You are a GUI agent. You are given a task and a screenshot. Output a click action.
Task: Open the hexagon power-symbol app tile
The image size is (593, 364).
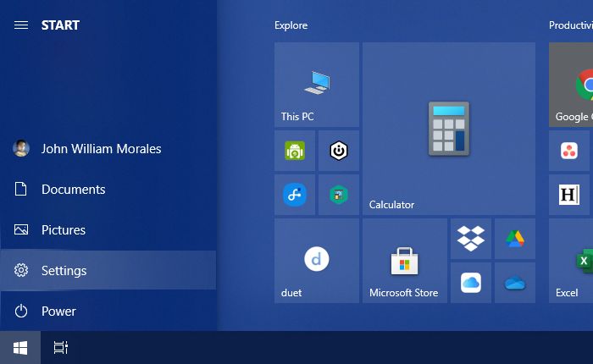339,151
